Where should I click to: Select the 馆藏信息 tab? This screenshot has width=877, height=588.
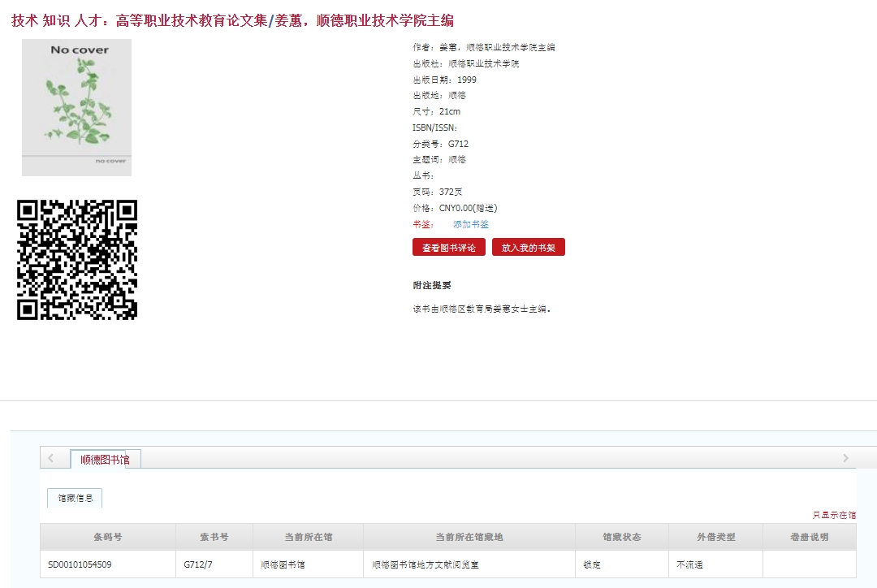tap(75, 498)
